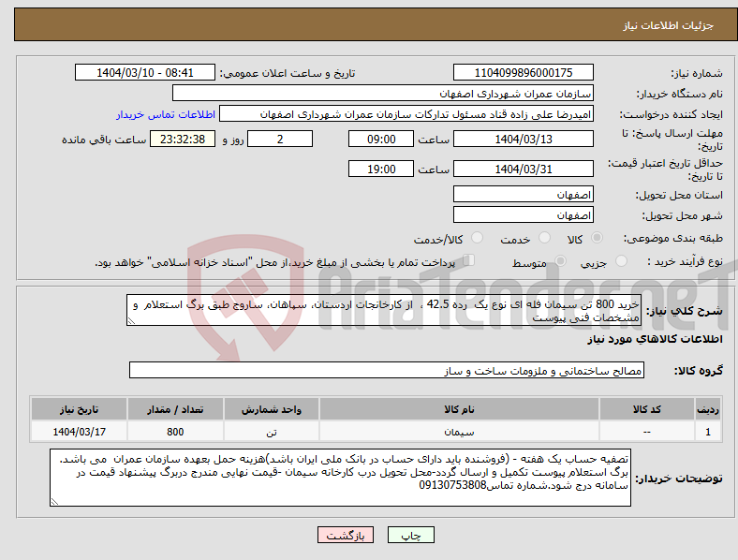Click the استان محل تحویل label
The height and width of the screenshot is (560, 738).
(679, 195)
